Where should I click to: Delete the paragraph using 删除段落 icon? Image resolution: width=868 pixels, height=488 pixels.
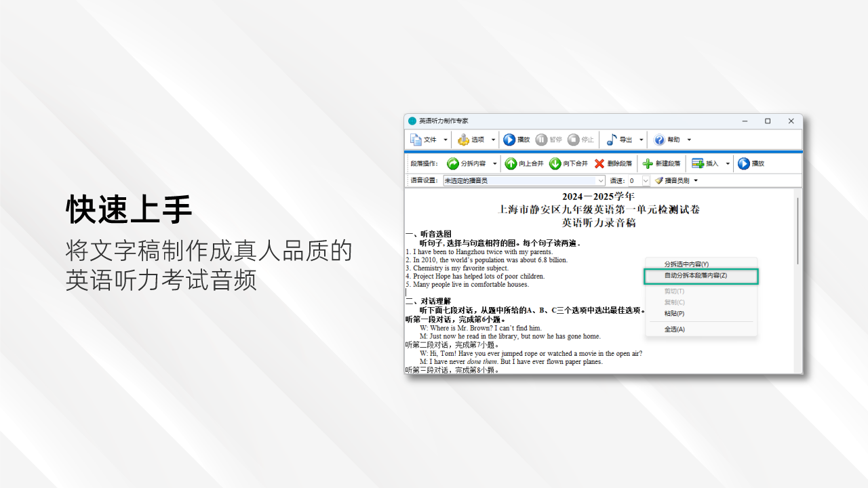598,163
